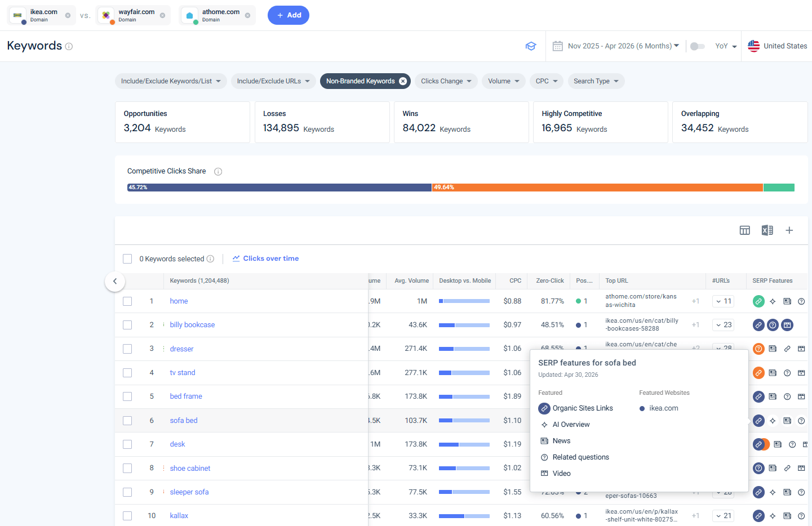Image resolution: width=812 pixels, height=526 pixels.
Task: Click orange organic links icon in tv stand row
Action: point(758,373)
